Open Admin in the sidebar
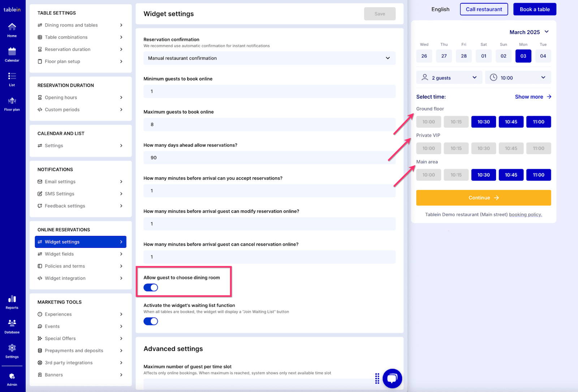Screen dimensions: 578x392 (x=12, y=379)
